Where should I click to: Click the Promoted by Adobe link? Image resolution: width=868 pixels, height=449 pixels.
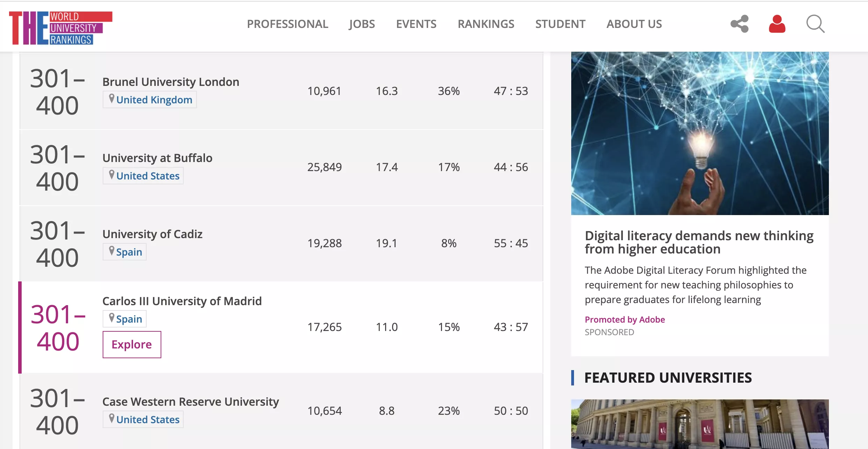click(x=625, y=319)
